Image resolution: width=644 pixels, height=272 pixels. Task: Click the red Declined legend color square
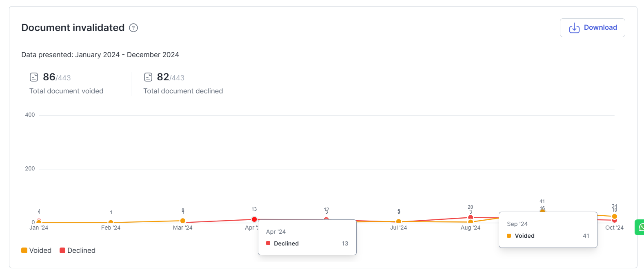point(62,250)
